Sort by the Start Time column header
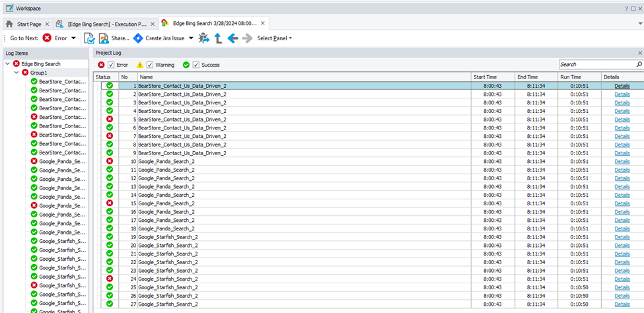Screen dimensions: 644x313 click(492, 77)
